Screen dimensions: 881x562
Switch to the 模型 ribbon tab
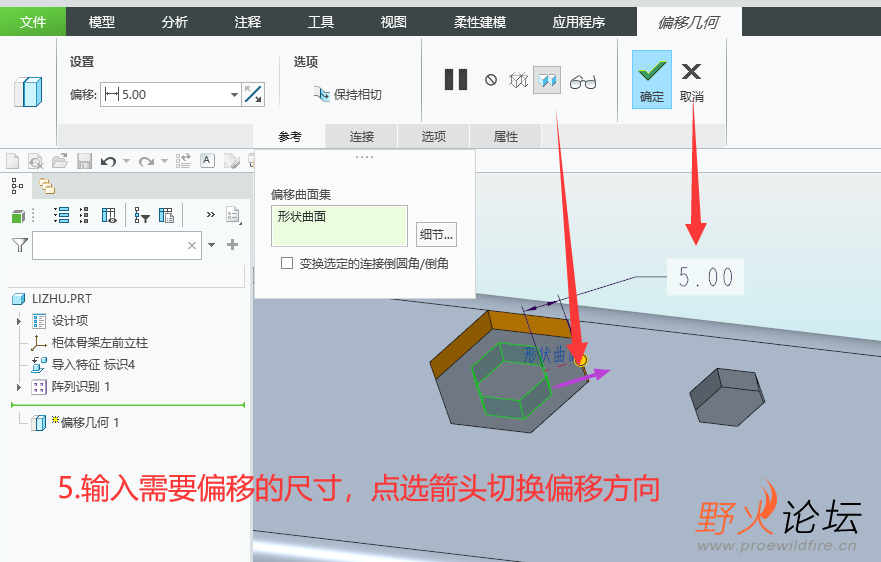click(x=102, y=22)
